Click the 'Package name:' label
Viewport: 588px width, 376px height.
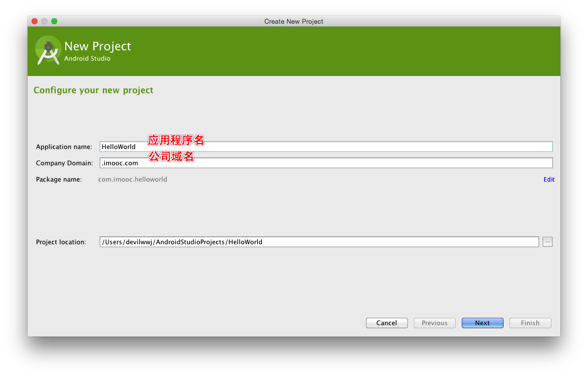[59, 180]
